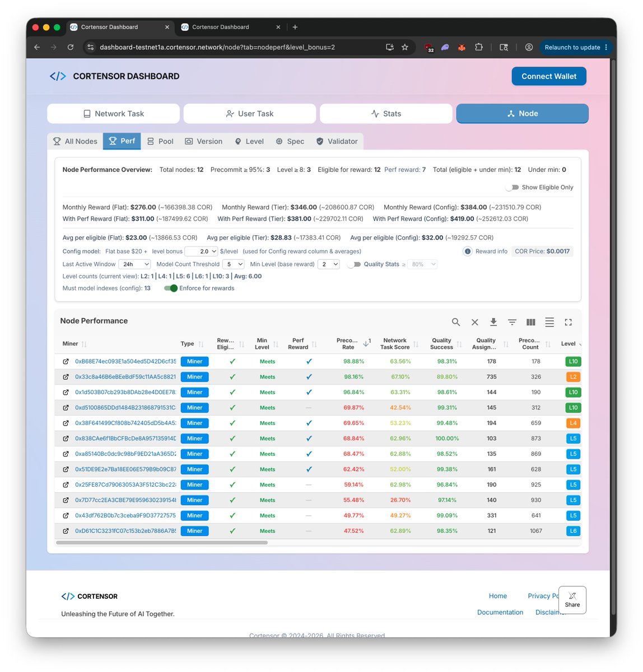Open miner address 0x51DE9E2e7Ba18EE06E579B9b09C87
Viewport: 643px width, 672px height.
pyautogui.click(x=125, y=469)
